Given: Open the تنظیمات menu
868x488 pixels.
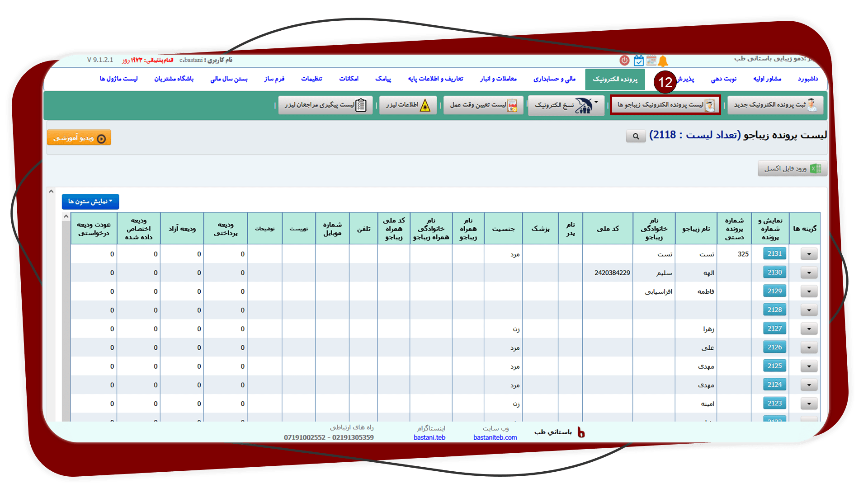Looking at the screenshot, I should click(311, 79).
